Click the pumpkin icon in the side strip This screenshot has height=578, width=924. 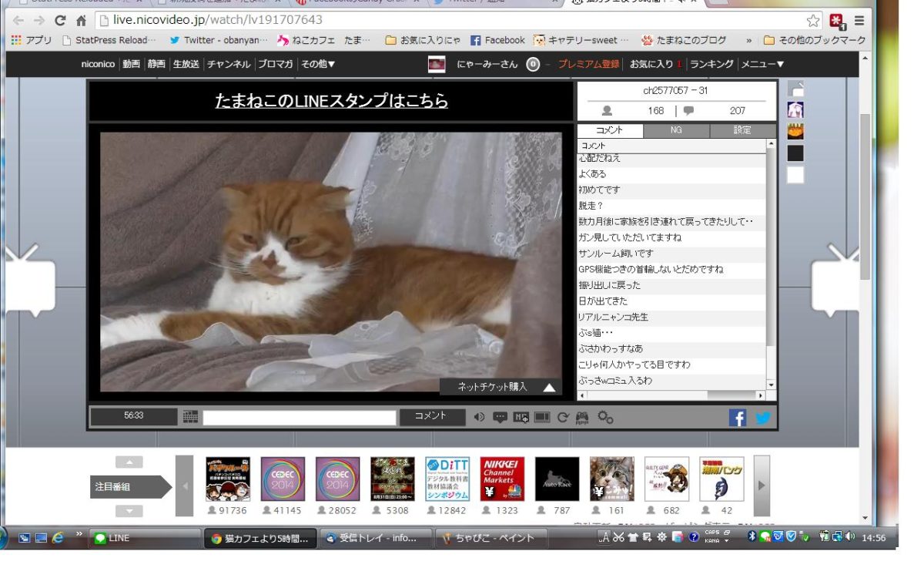tap(795, 132)
